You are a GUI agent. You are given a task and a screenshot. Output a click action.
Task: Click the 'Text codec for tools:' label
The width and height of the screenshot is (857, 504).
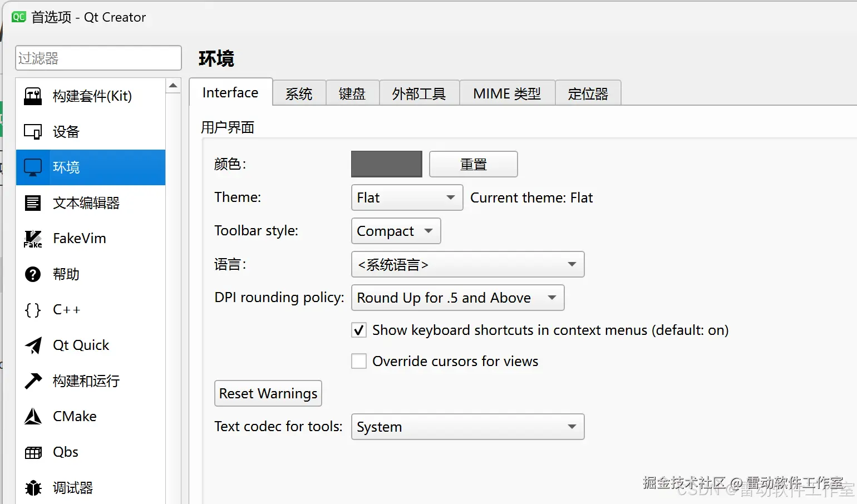[x=279, y=427]
